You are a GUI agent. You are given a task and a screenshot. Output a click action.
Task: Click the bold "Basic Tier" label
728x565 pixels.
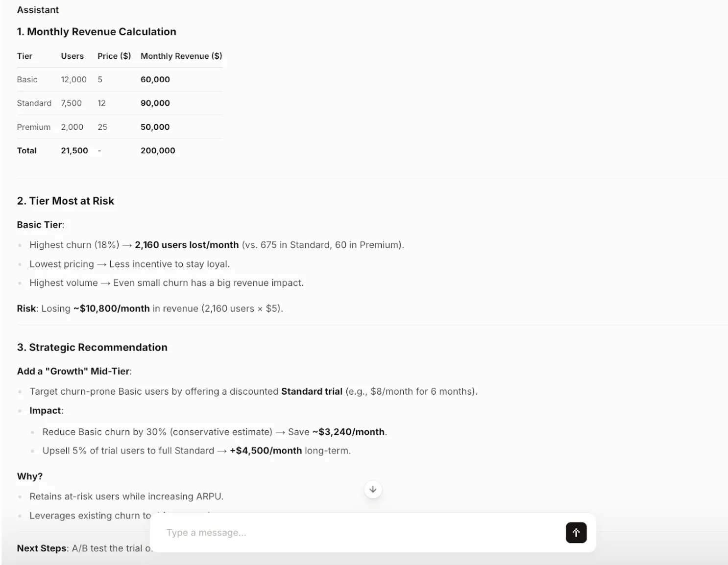(40, 225)
